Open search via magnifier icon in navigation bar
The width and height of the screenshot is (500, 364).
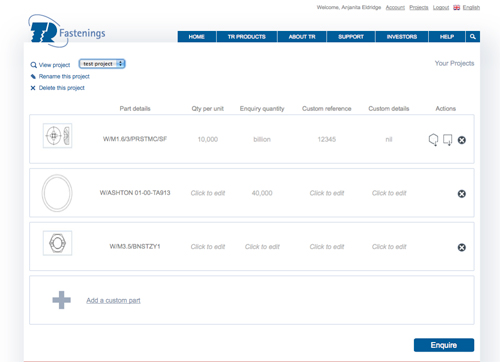(472, 37)
